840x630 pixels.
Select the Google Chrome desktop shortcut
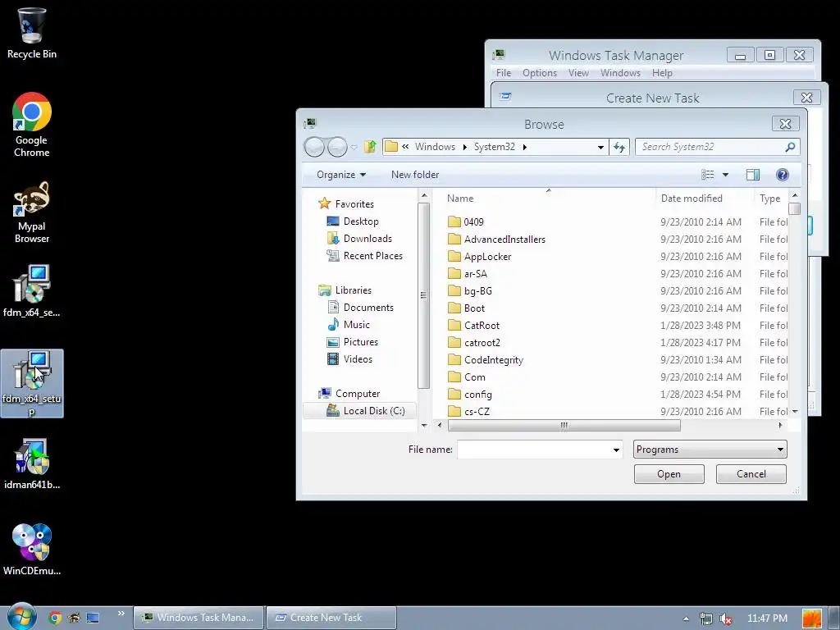(x=32, y=125)
